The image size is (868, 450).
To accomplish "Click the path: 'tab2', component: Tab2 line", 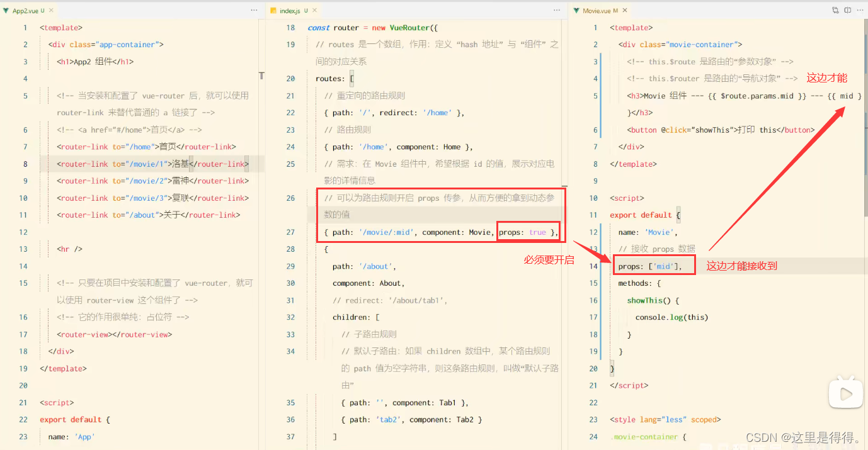I will pyautogui.click(x=411, y=419).
